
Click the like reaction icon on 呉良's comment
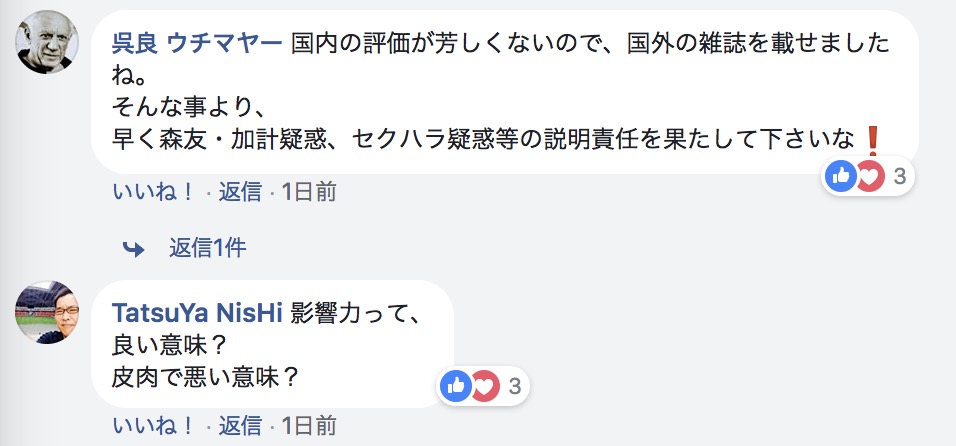pyautogui.click(x=841, y=177)
